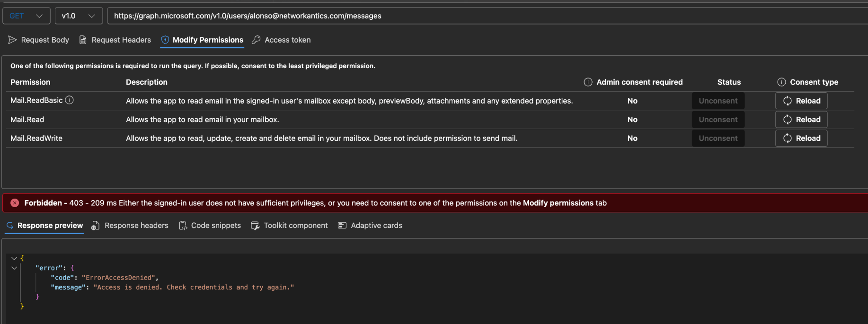Open the Access token tab
Screen dimensions: 868x324
click(x=281, y=40)
